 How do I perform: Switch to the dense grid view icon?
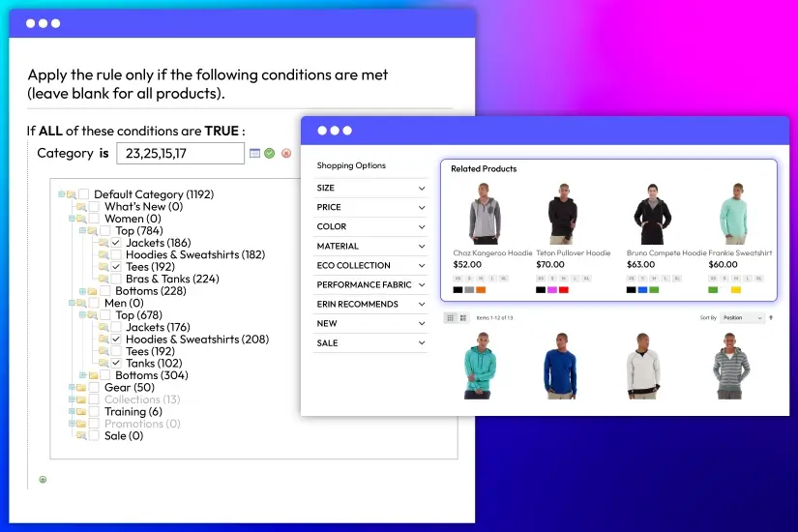[451, 317]
